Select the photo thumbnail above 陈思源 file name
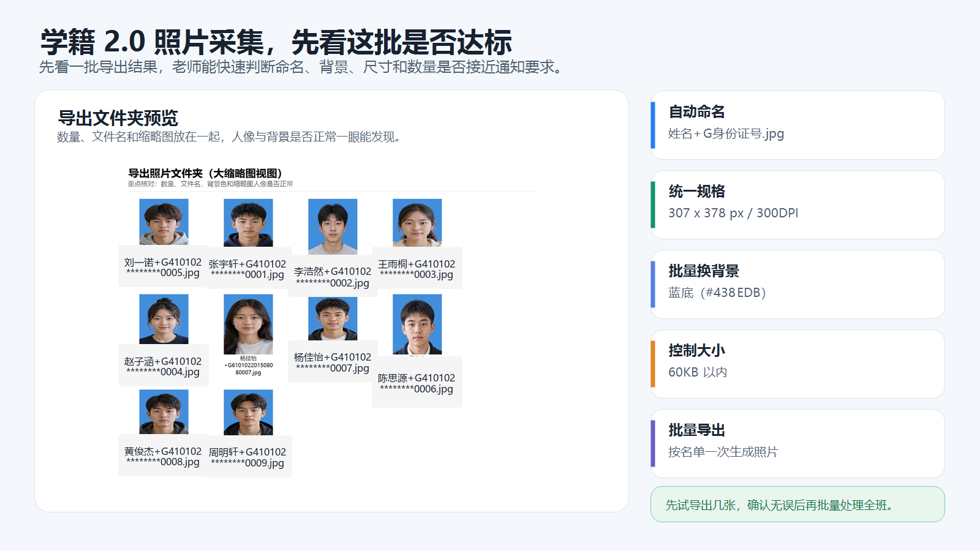 (x=417, y=324)
